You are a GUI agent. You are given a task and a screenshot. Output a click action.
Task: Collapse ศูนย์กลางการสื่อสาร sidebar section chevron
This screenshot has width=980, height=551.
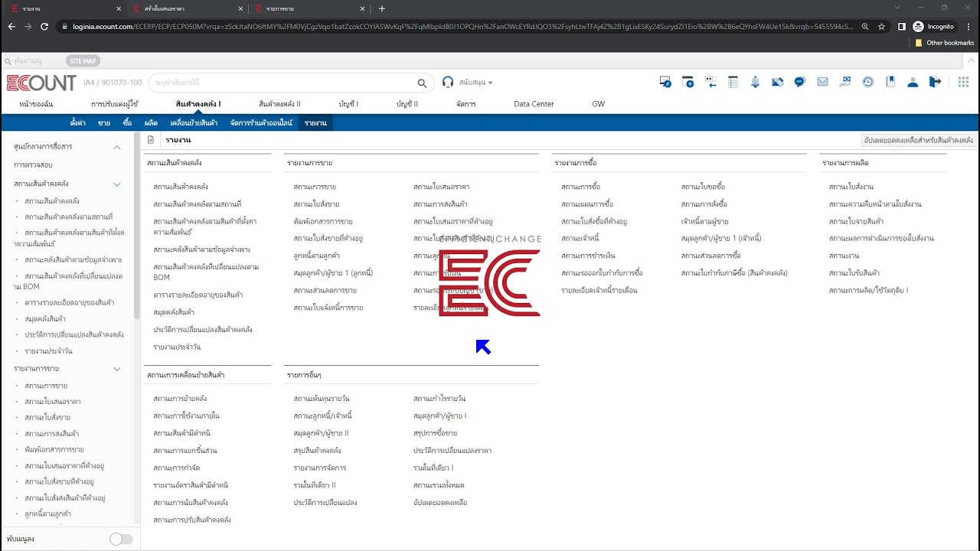pyautogui.click(x=117, y=147)
